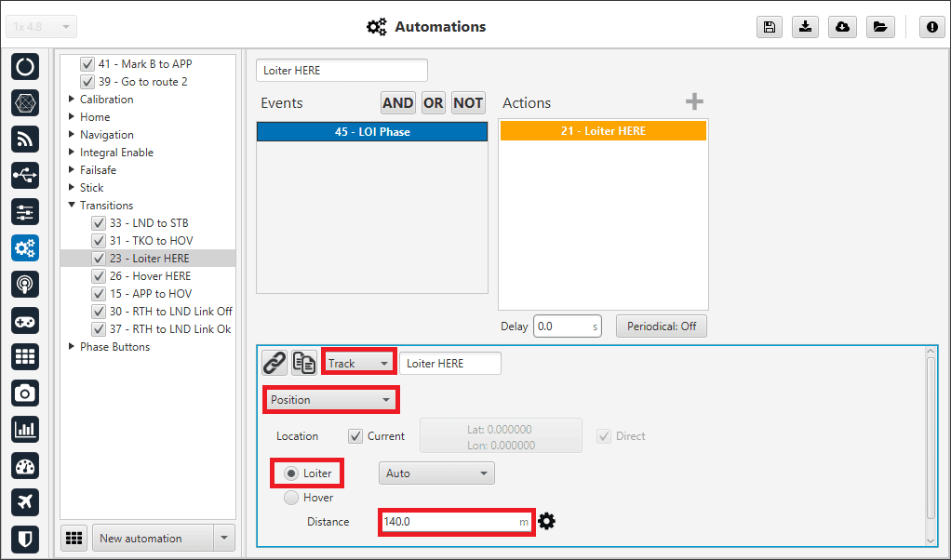Click the Distance input field
The height and width of the screenshot is (560, 951).
449,522
